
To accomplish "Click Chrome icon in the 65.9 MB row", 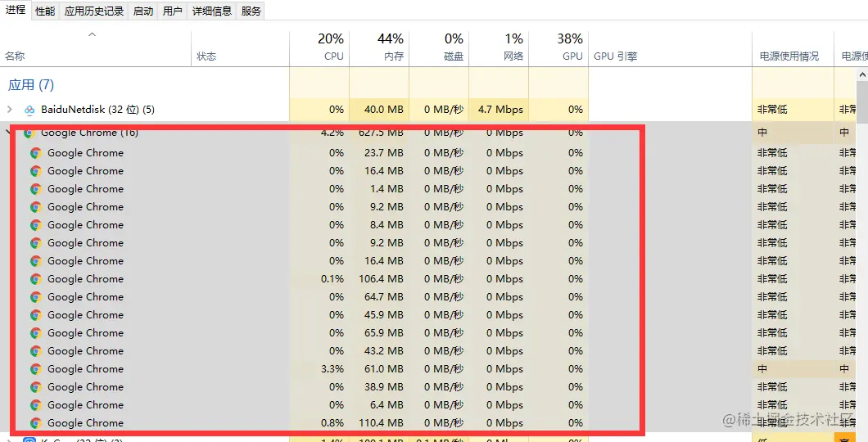I will (x=36, y=333).
